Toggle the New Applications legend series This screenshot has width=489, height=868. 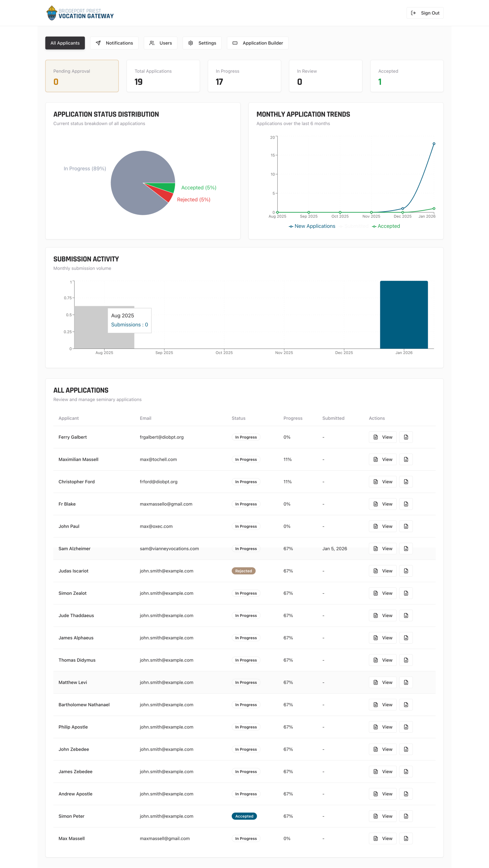point(312,226)
